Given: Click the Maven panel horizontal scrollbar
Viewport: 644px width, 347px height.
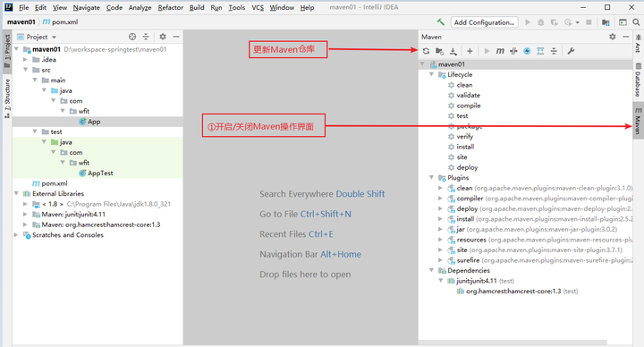Looking at the screenshot, I should [513, 342].
